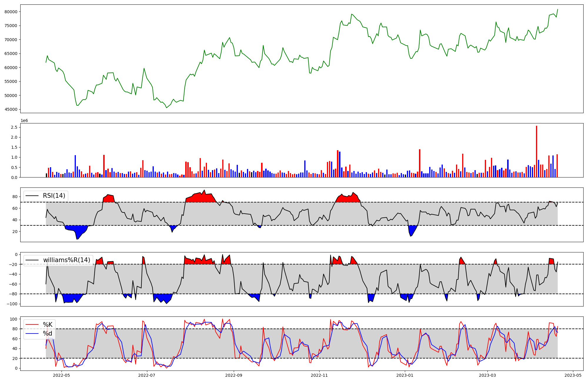Click the red line sample beside %K

pos(32,324)
